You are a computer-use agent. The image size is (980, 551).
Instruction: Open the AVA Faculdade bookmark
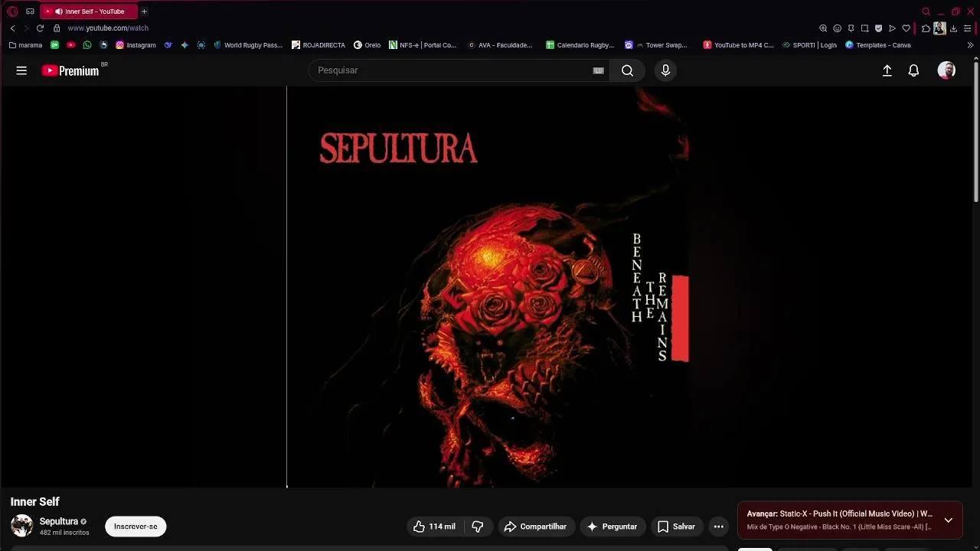click(x=500, y=45)
